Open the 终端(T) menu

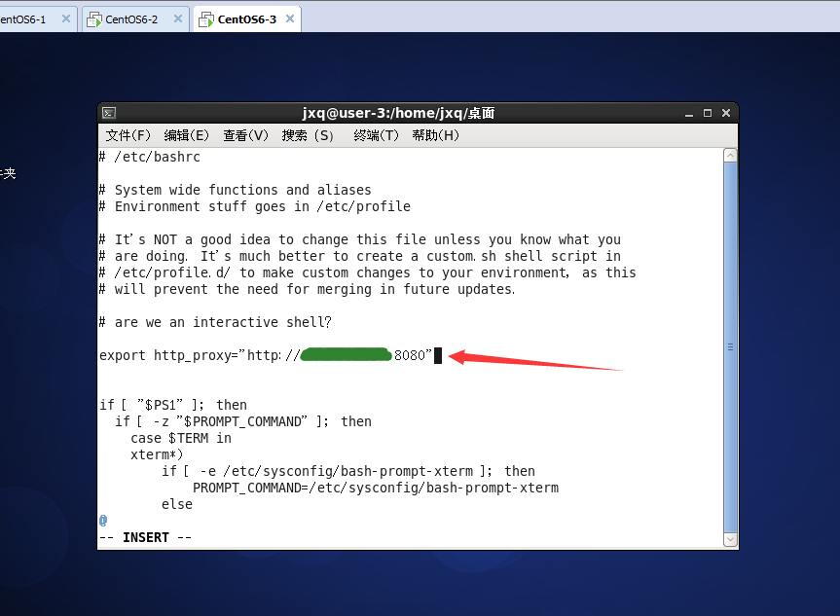coord(376,135)
